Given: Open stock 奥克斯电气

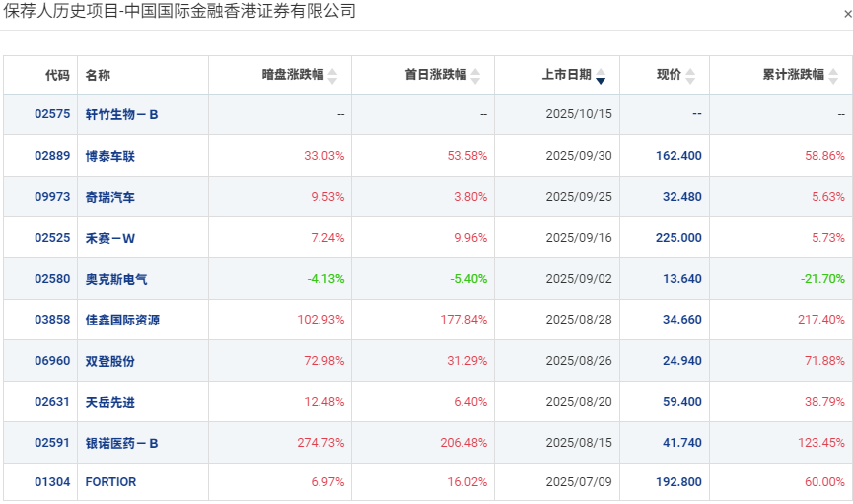Looking at the screenshot, I should 116,279.
